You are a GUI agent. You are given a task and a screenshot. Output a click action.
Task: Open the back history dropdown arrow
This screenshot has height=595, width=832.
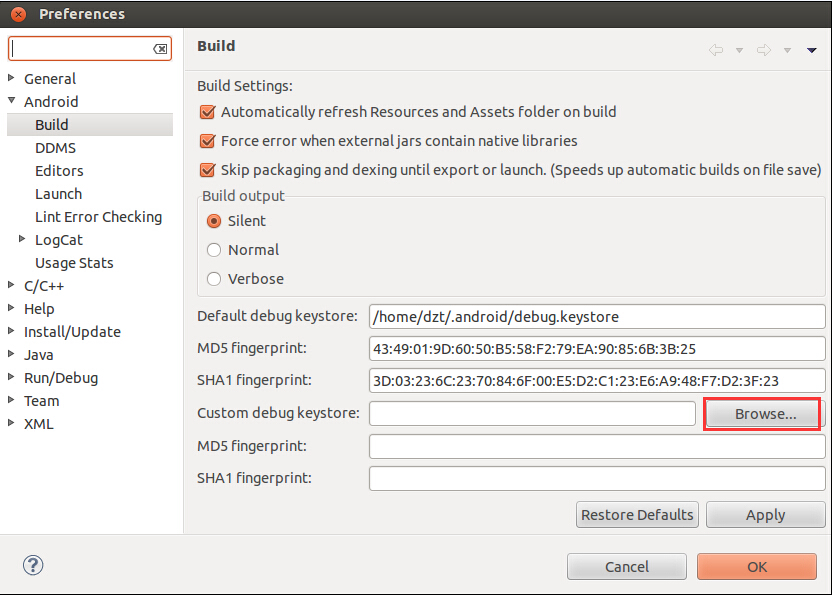[739, 50]
